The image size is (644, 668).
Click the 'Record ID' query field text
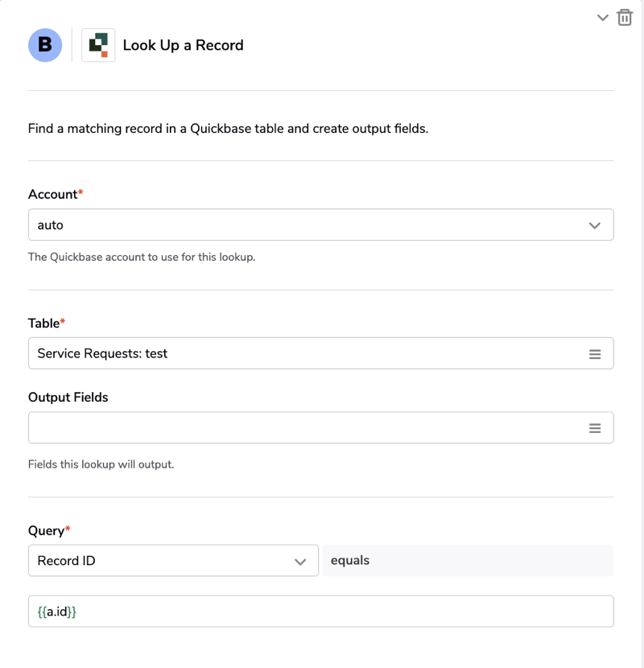click(67, 561)
